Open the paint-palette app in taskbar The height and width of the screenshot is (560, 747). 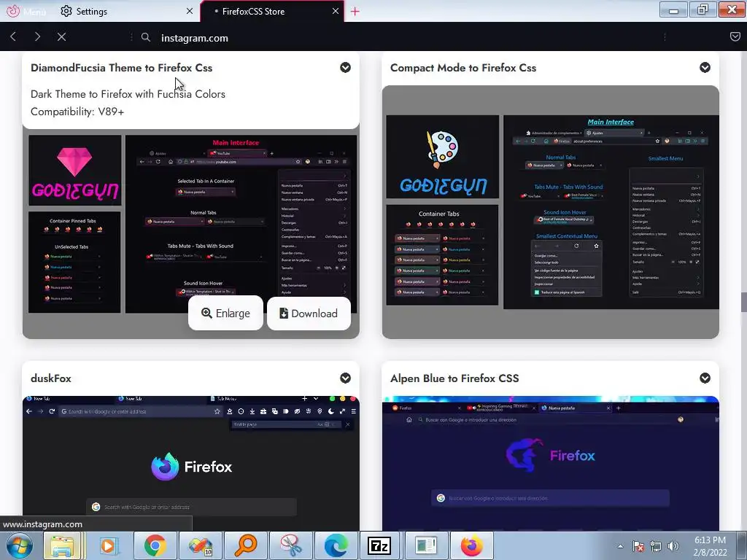200,545
